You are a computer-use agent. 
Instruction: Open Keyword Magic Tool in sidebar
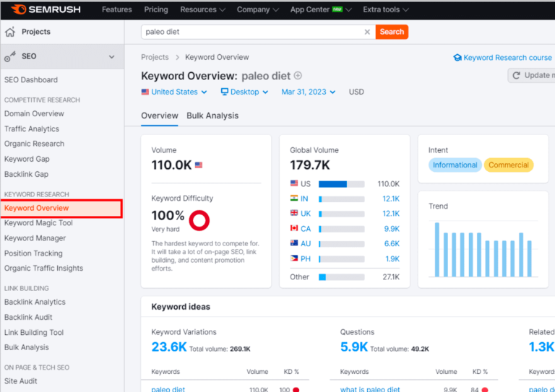pyautogui.click(x=38, y=223)
